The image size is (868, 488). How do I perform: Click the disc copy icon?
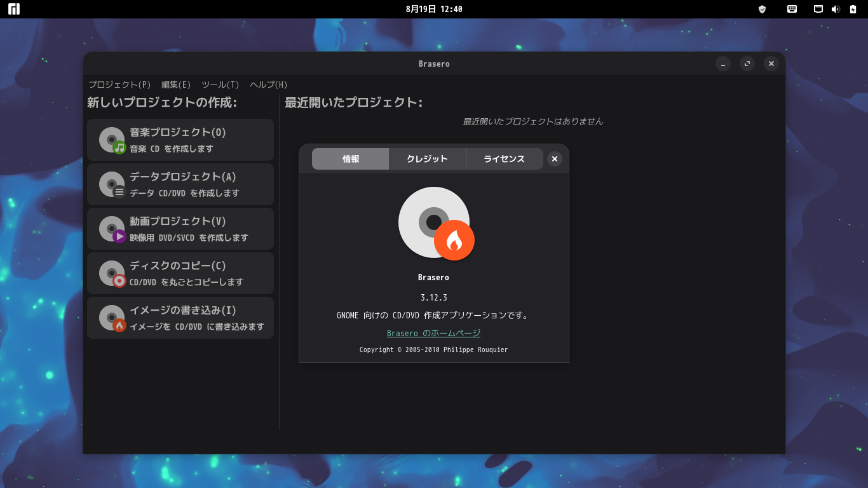(112, 273)
